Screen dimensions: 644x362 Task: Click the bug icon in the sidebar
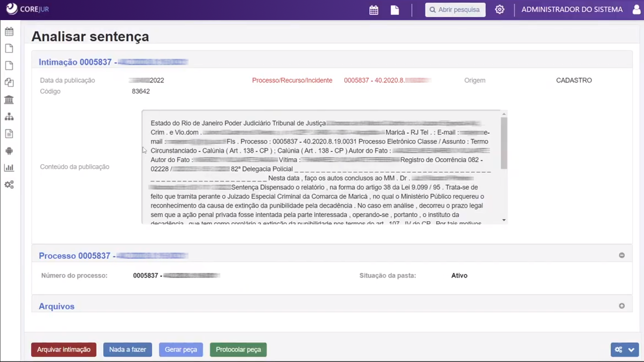9,151
